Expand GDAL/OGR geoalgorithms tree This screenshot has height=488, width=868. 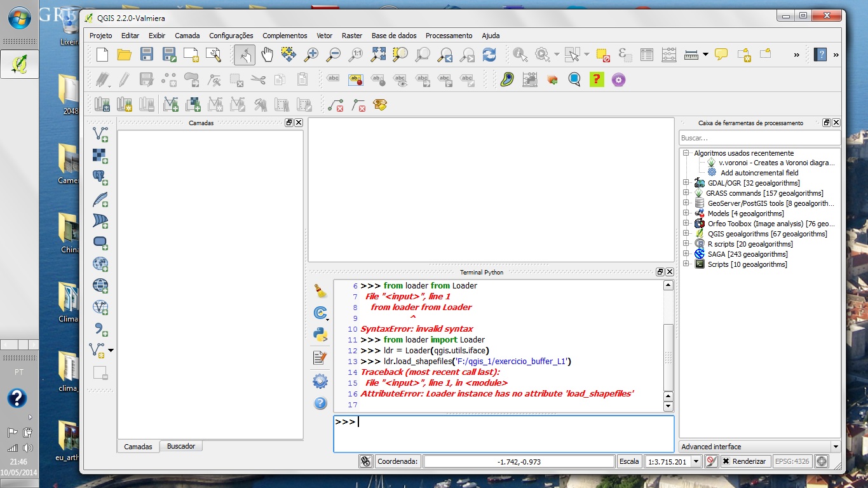686,183
